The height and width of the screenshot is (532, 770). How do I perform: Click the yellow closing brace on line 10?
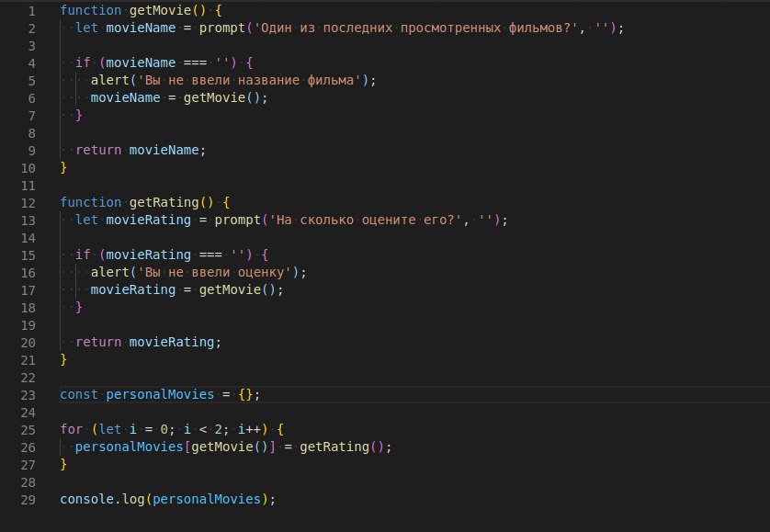(x=63, y=167)
